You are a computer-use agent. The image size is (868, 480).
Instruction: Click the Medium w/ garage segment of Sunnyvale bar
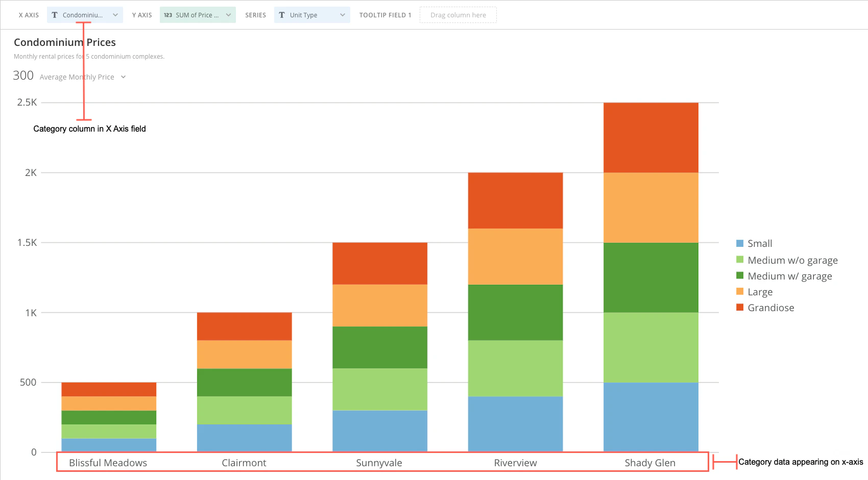(380, 347)
